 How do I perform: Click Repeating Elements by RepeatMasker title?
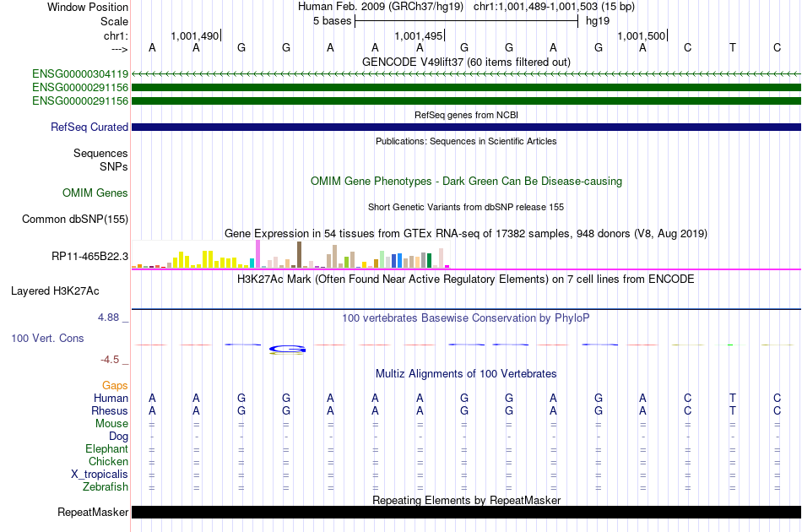click(466, 500)
